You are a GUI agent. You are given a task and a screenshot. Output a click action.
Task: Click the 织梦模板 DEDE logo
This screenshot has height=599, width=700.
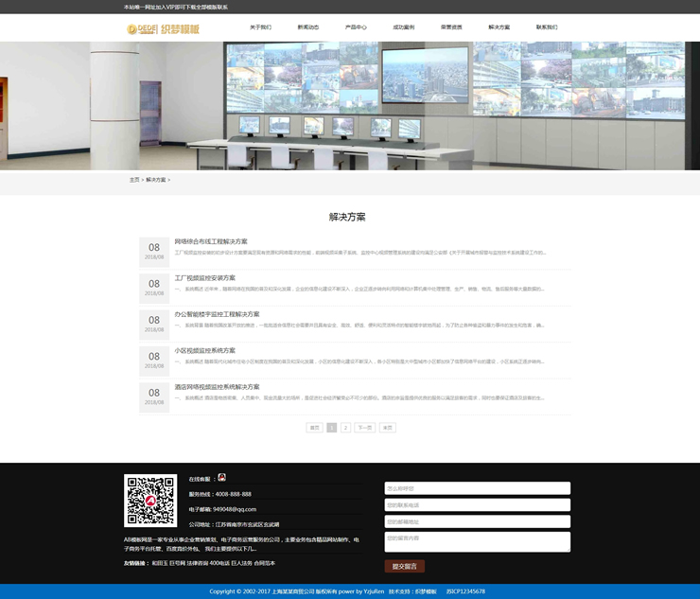tap(164, 28)
